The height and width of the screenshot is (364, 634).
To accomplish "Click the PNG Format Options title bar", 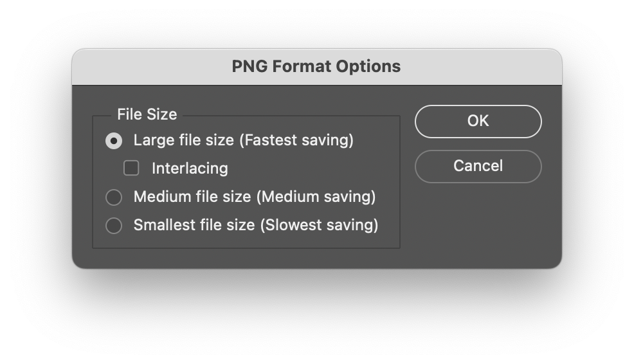I will [x=316, y=67].
